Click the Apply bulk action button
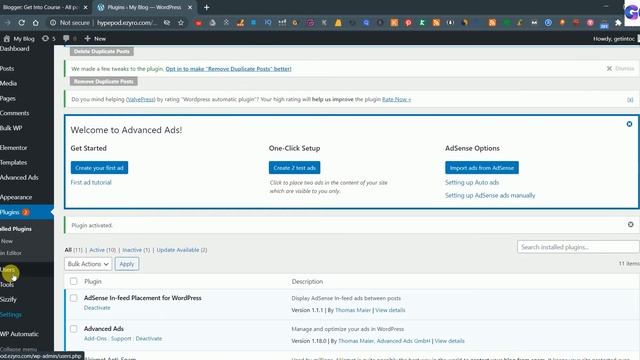The height and width of the screenshot is (360, 640). (x=127, y=264)
